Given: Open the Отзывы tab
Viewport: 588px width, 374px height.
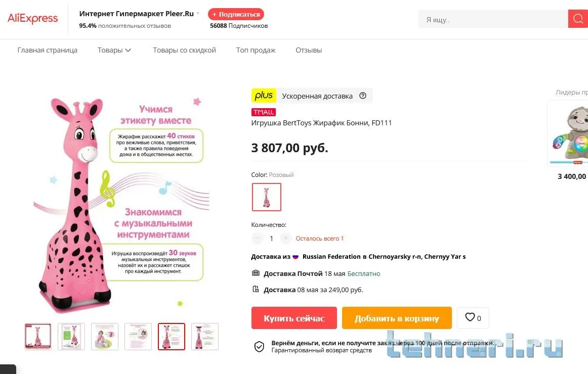Looking at the screenshot, I should [x=309, y=50].
